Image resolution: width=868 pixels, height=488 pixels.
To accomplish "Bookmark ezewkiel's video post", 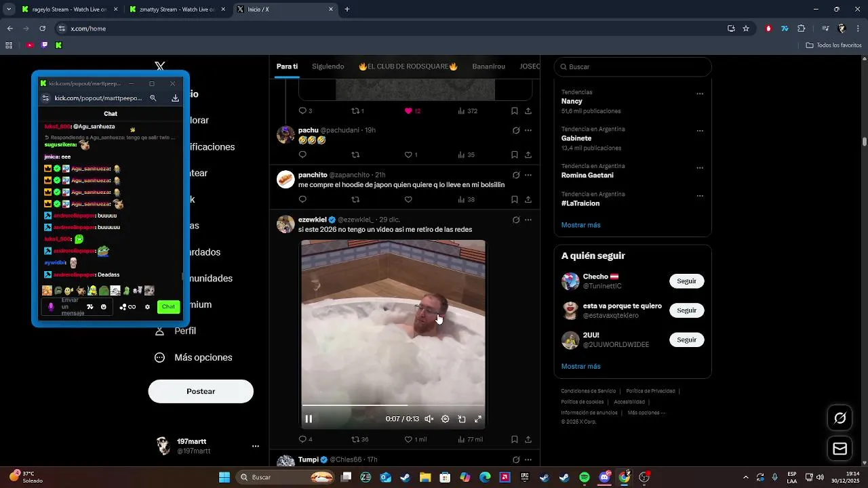I will tap(515, 439).
